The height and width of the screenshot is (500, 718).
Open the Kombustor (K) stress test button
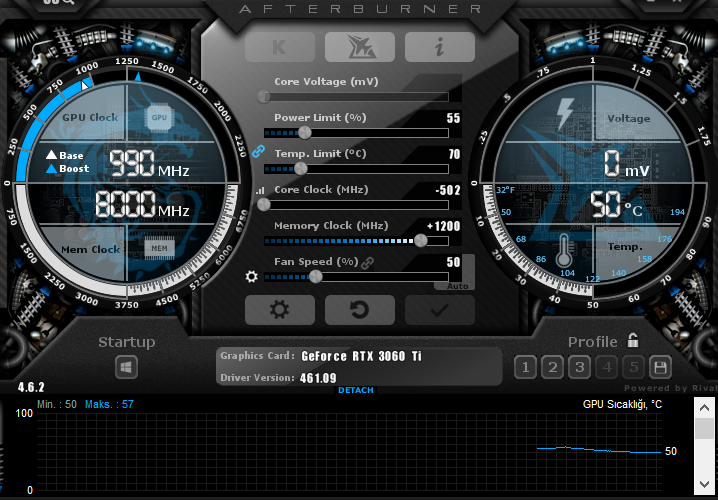[x=280, y=47]
